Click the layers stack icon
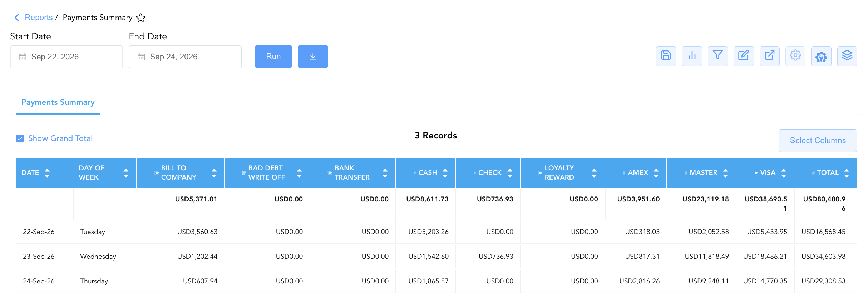The height and width of the screenshot is (297, 868). [x=847, y=56]
